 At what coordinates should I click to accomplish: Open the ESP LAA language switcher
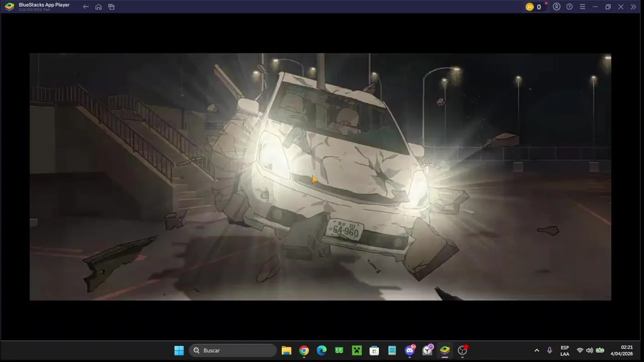coord(565,350)
